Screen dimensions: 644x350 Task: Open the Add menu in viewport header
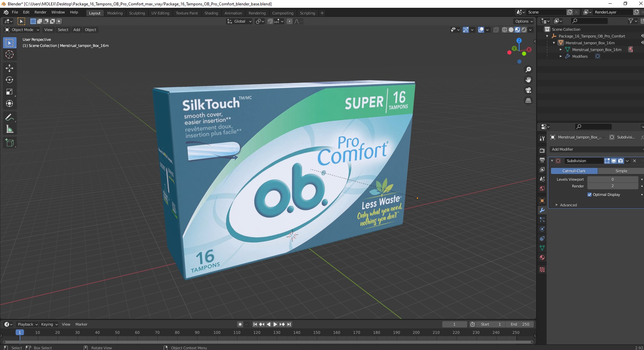(x=77, y=30)
